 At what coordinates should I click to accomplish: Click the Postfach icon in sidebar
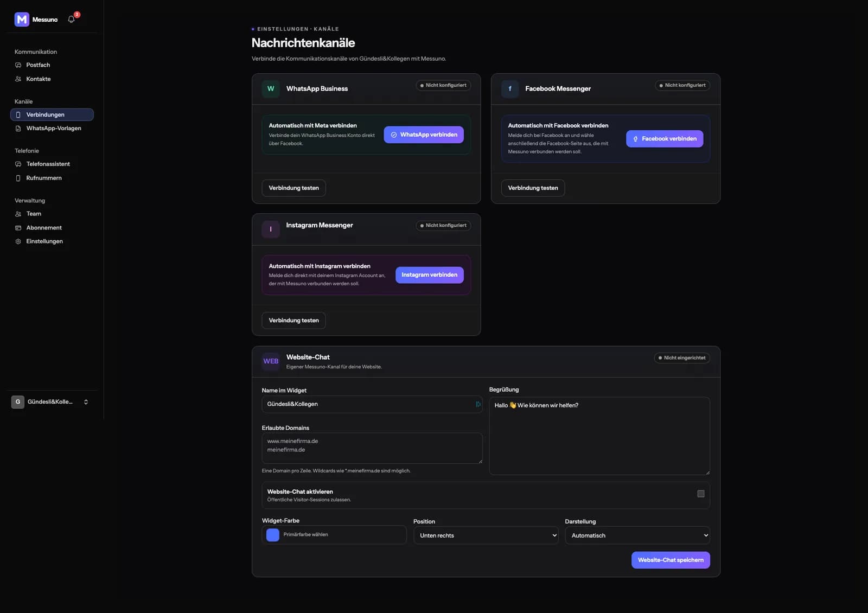[x=18, y=65]
